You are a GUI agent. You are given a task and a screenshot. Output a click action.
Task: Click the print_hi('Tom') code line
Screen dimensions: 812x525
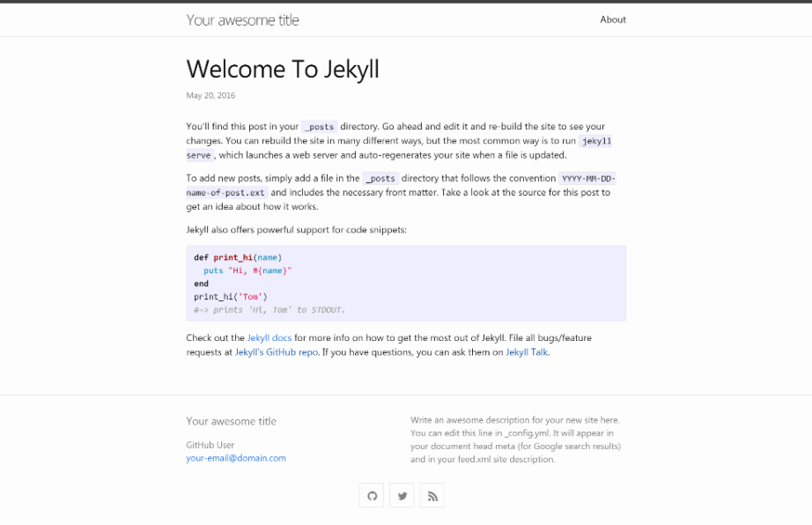(231, 297)
